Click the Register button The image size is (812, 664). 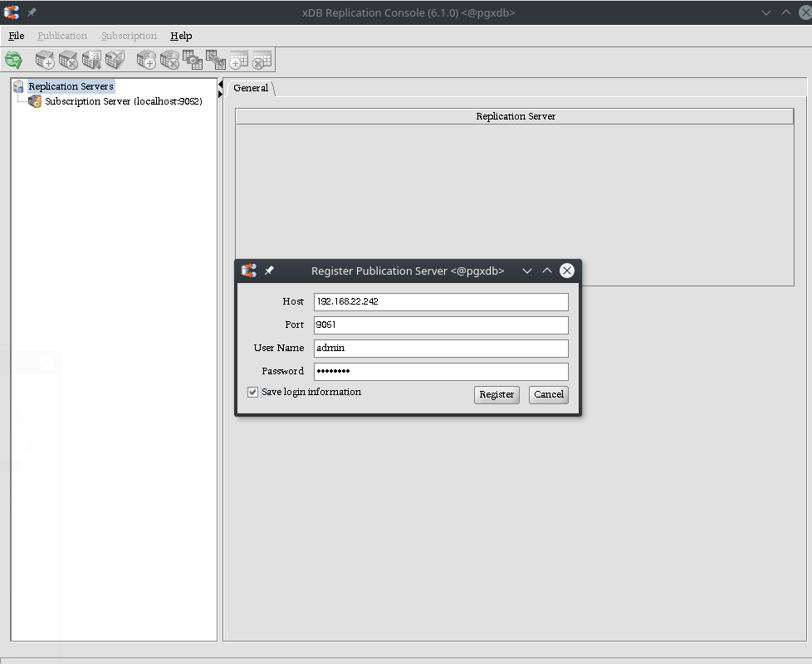click(x=496, y=394)
